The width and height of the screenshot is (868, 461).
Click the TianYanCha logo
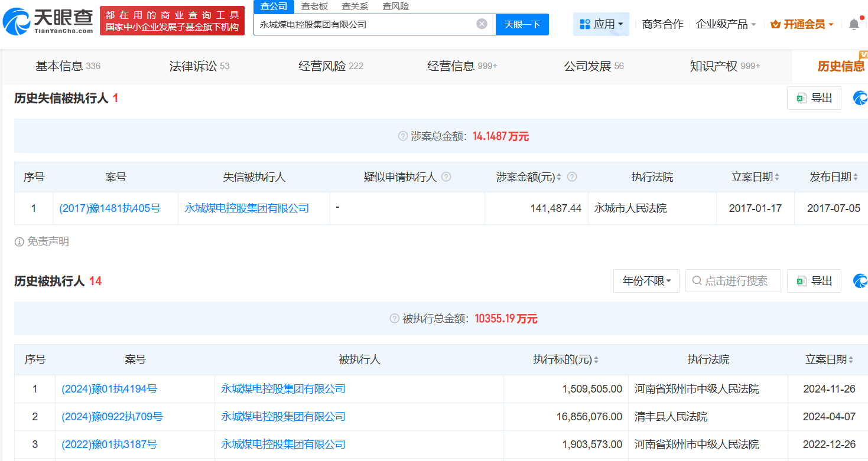click(48, 21)
